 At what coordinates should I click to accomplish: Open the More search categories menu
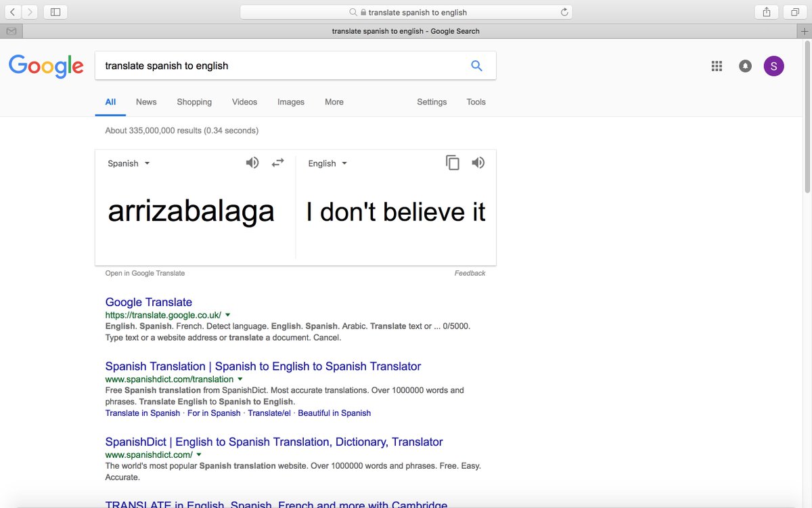click(334, 102)
